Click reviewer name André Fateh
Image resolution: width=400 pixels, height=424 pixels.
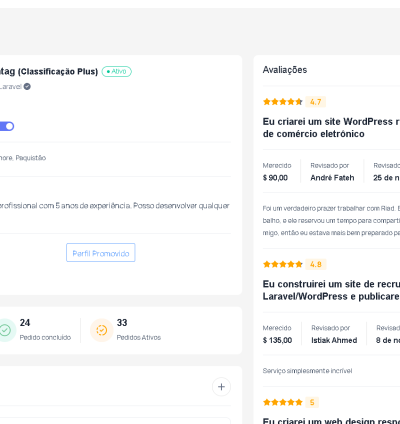click(332, 178)
